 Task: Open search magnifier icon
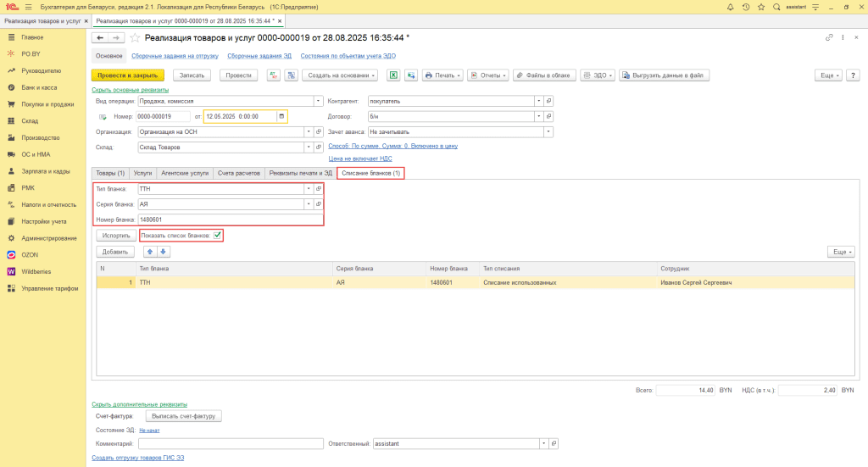coord(776,7)
